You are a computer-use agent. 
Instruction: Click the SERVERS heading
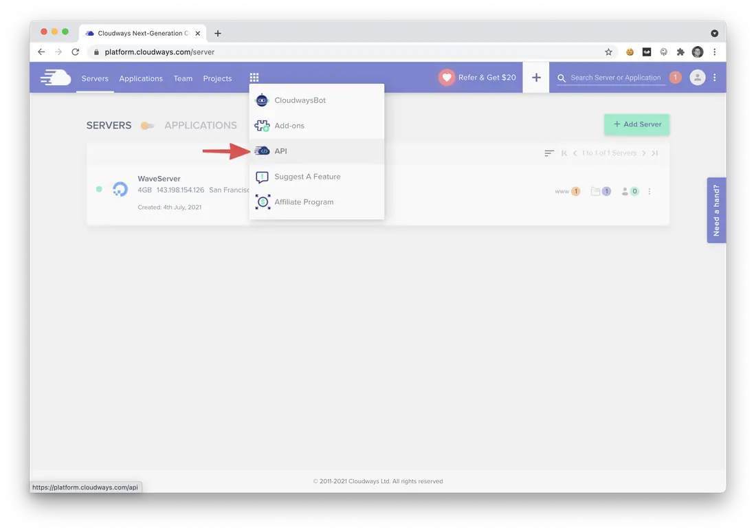[109, 125]
